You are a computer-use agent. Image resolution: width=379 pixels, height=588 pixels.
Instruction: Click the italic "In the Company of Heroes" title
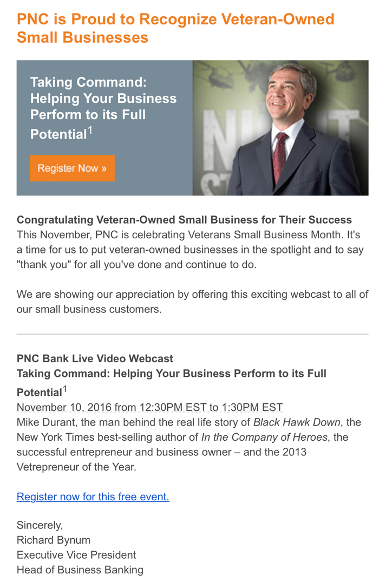(264, 437)
